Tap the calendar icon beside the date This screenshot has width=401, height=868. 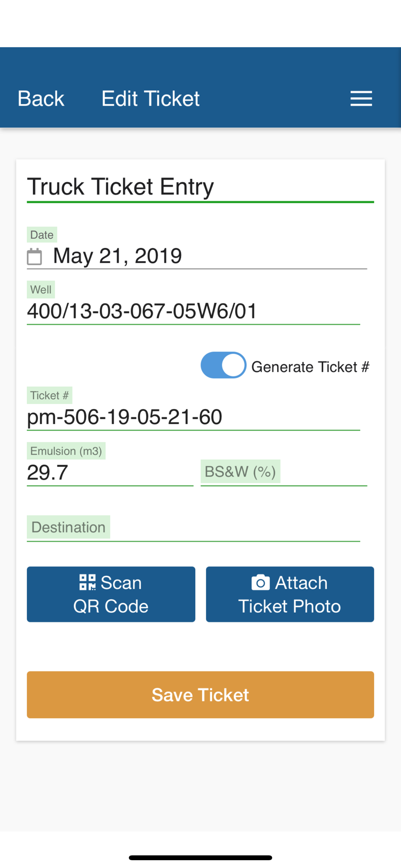pyautogui.click(x=35, y=256)
